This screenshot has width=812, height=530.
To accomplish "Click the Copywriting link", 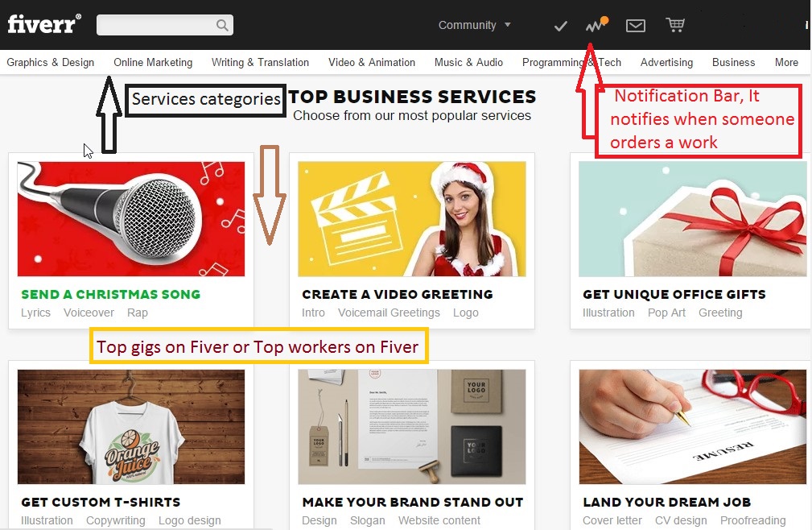I will pos(115,520).
